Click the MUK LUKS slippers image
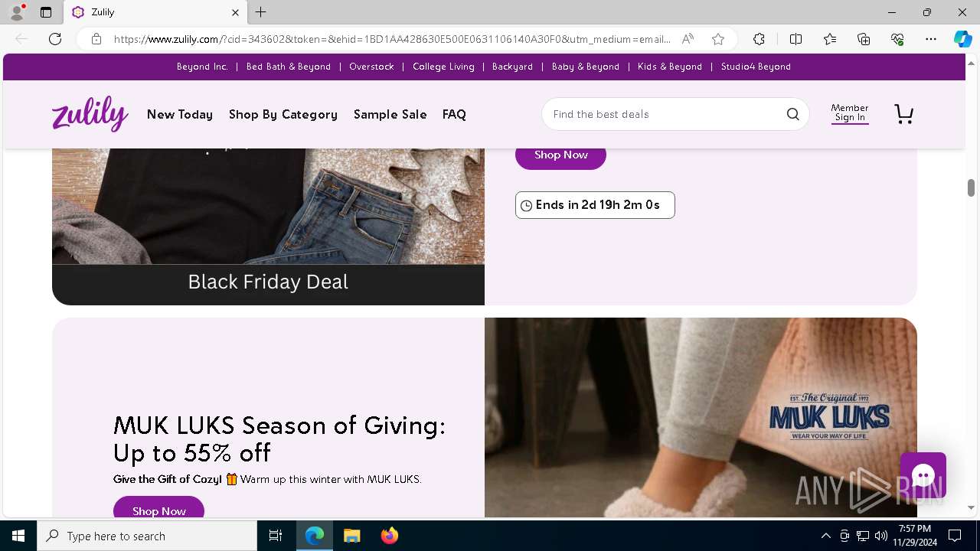Screen dimensions: 980x551 pyautogui.click(x=701, y=418)
